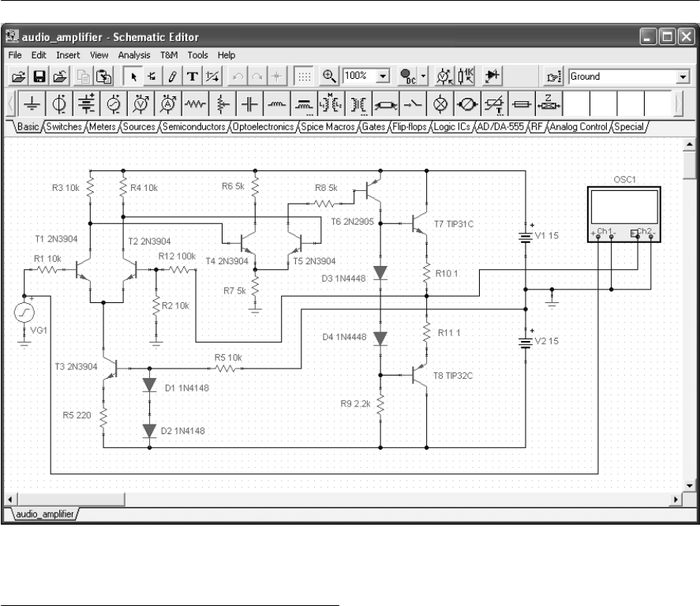Switch to the Switches component tab
The width and height of the screenshot is (700, 606).
(64, 127)
